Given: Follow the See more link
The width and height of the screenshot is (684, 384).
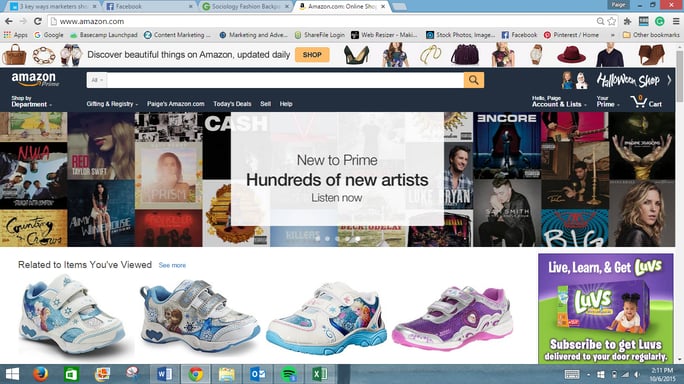Looking at the screenshot, I should pos(172,265).
